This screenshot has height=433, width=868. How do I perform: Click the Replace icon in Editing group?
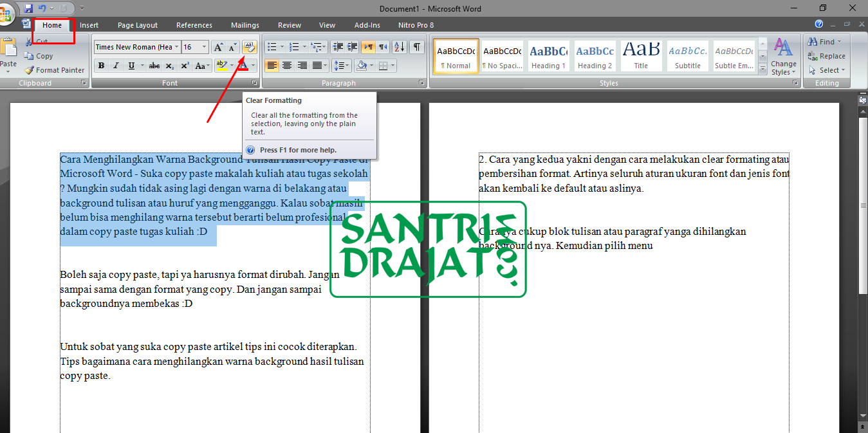coord(813,56)
